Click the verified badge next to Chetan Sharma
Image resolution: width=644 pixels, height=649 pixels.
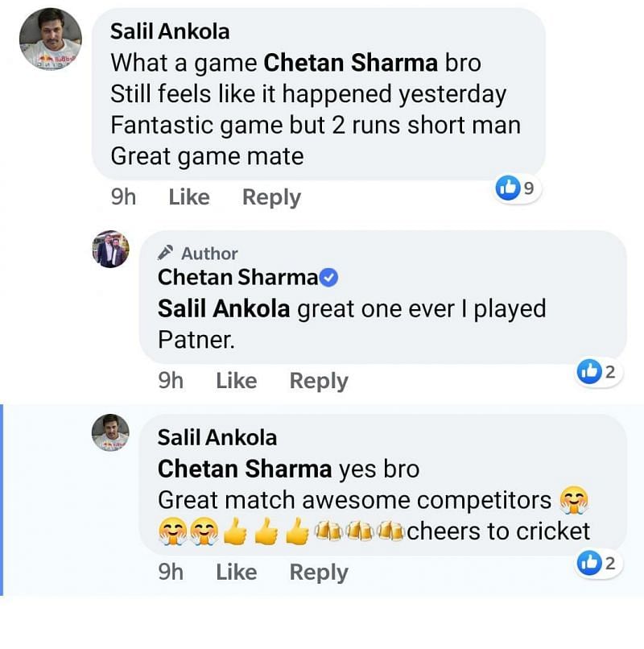tap(329, 278)
